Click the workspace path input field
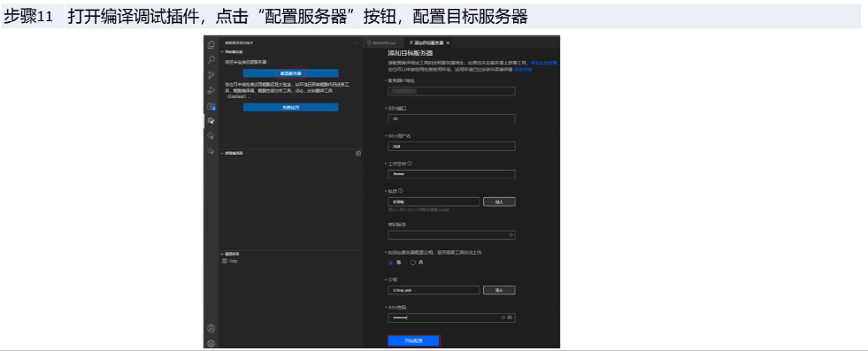This screenshot has height=351, width=868. pyautogui.click(x=452, y=174)
